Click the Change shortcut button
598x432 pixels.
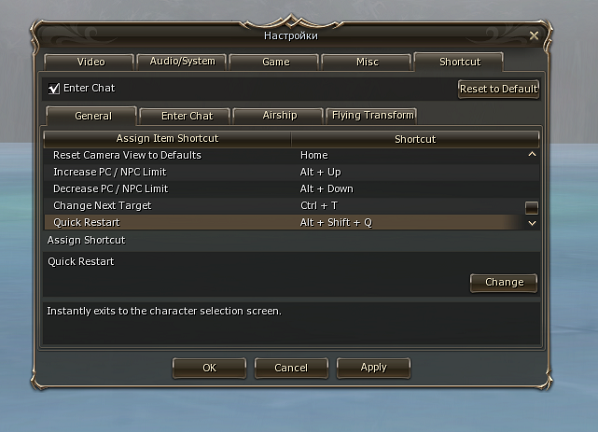tap(504, 283)
